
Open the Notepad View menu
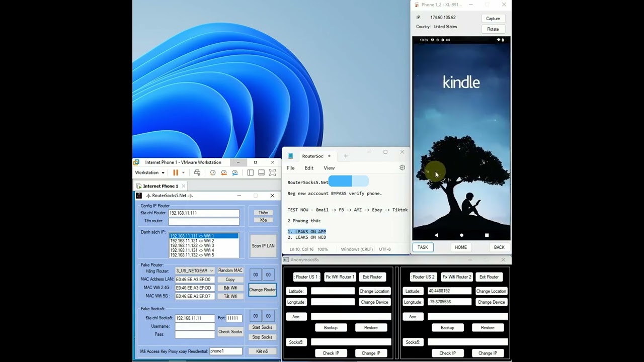pos(329,168)
